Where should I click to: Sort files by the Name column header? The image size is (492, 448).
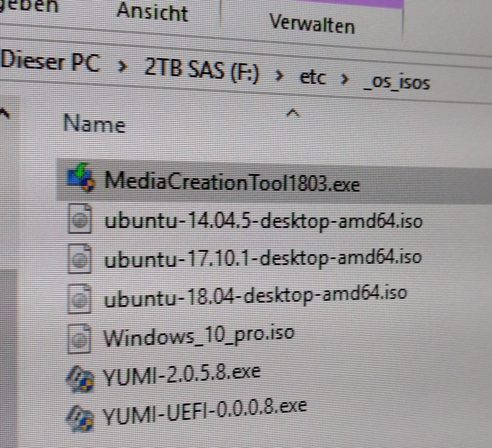tap(94, 124)
